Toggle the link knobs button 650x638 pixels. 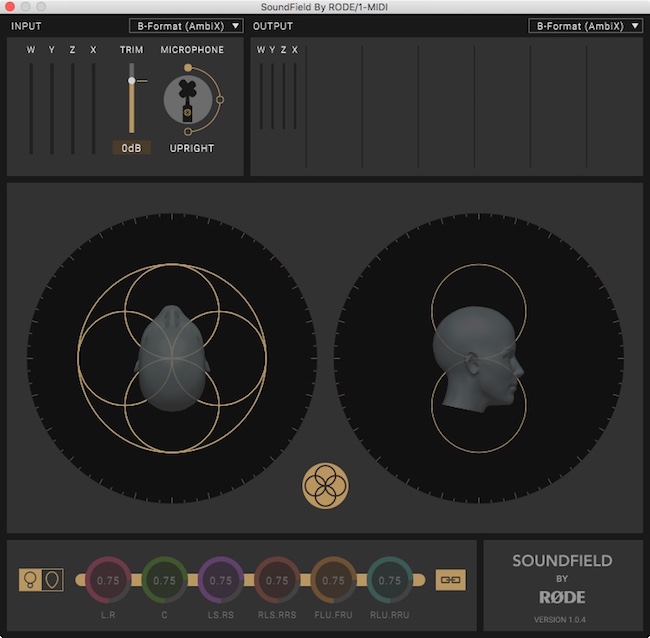coord(451,580)
